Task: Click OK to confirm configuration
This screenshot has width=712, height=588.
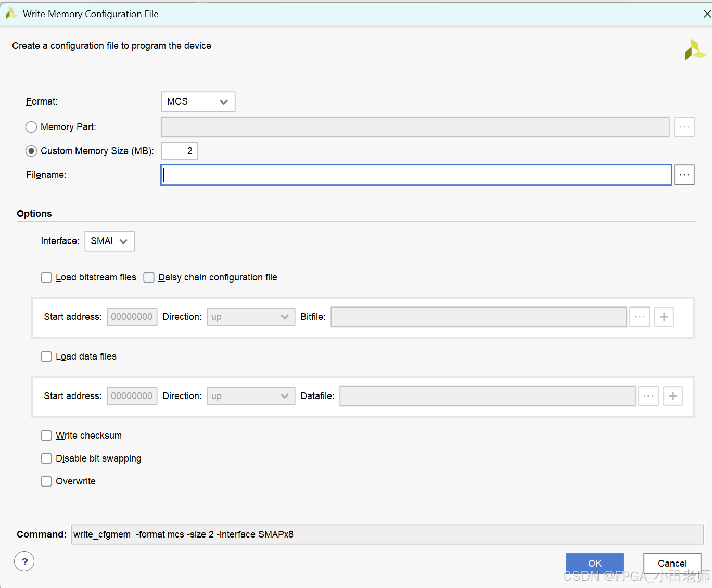Action: [594, 563]
